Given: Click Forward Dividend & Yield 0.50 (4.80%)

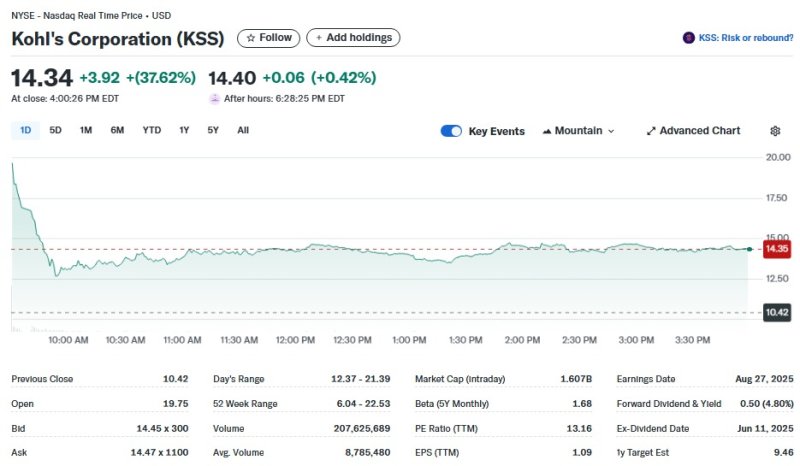Looking at the screenshot, I should pyautogui.click(x=767, y=404).
